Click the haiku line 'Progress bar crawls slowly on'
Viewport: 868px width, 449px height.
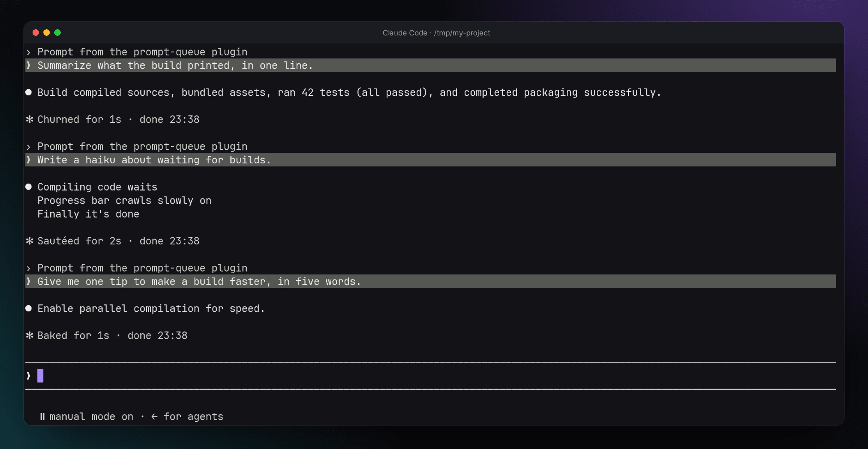[124, 201]
